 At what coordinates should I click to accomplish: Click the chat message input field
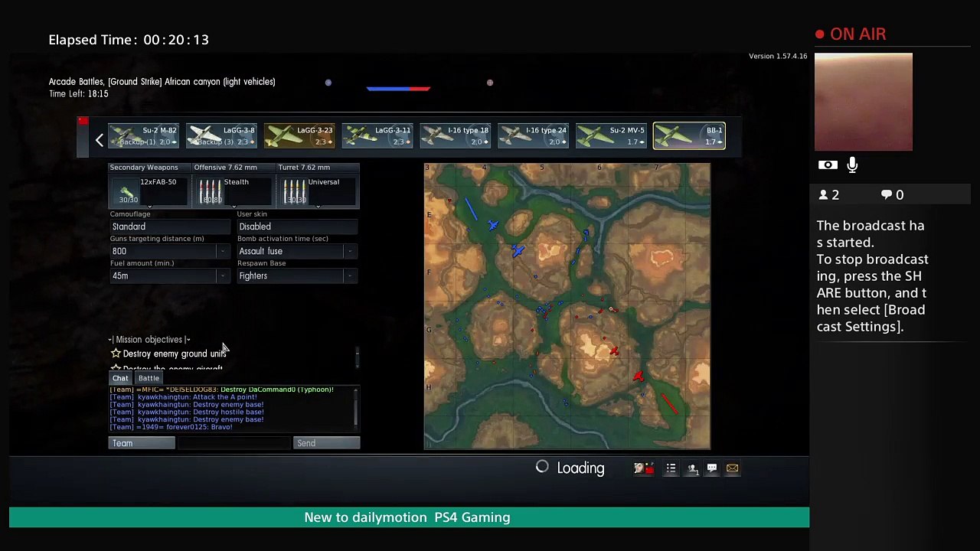point(234,443)
